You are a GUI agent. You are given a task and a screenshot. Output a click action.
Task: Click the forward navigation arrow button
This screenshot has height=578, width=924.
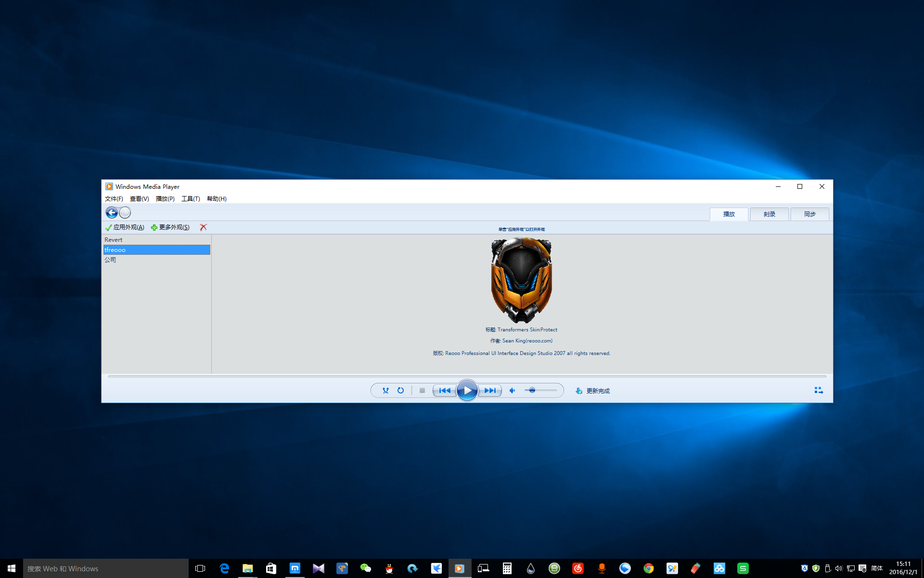[x=125, y=212]
